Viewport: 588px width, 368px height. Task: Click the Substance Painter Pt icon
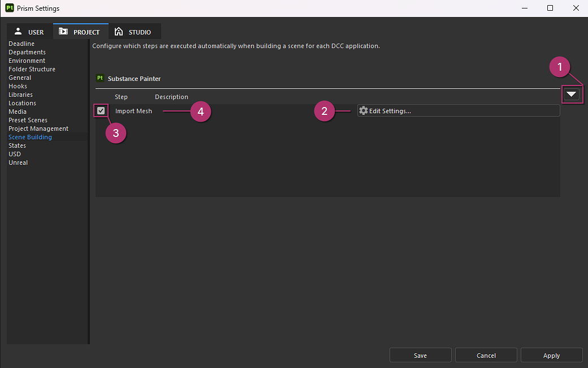(100, 78)
